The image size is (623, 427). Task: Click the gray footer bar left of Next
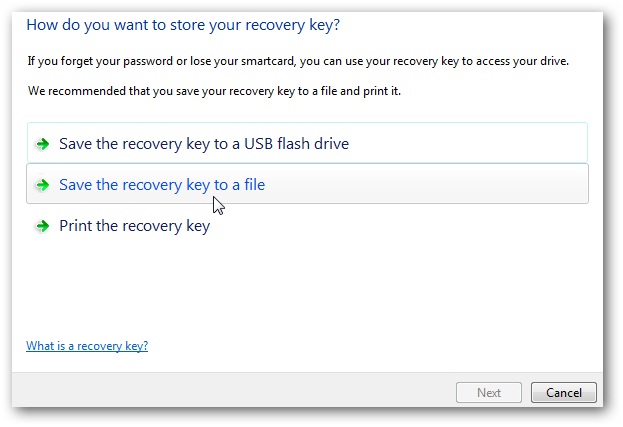click(230, 392)
